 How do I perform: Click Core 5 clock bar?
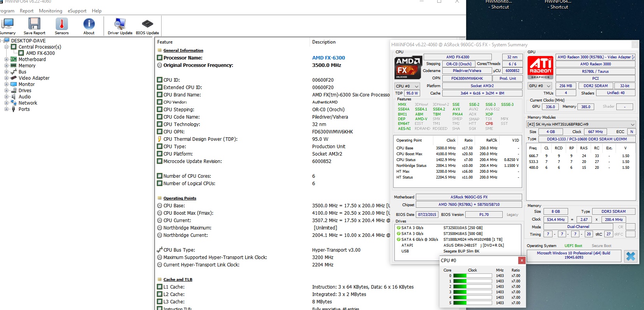(472, 303)
